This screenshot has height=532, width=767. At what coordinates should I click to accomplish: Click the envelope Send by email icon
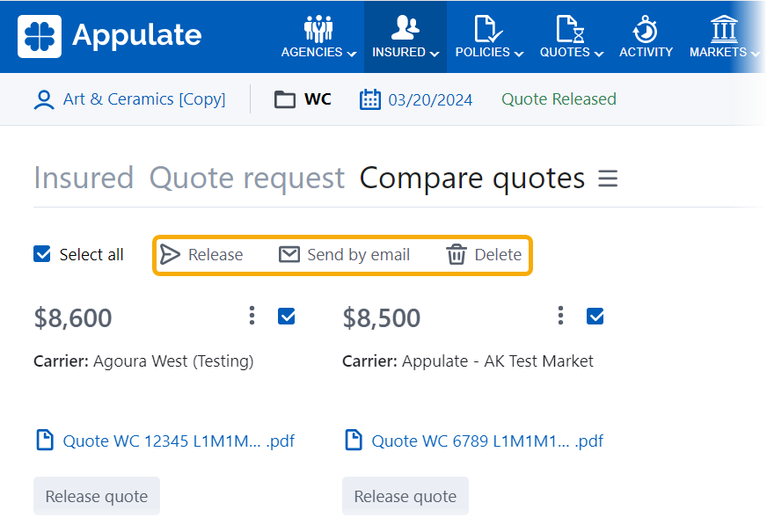tap(289, 254)
